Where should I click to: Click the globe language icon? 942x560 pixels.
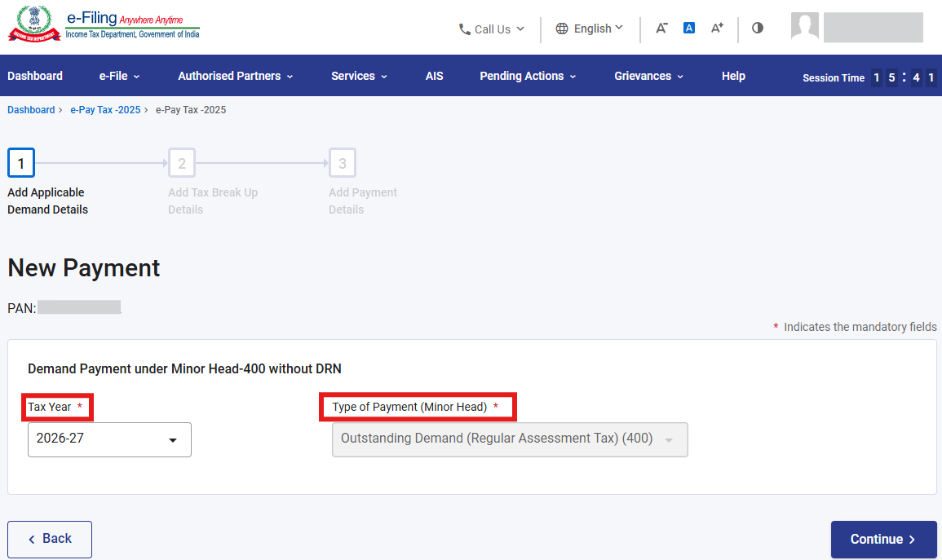pos(562,29)
